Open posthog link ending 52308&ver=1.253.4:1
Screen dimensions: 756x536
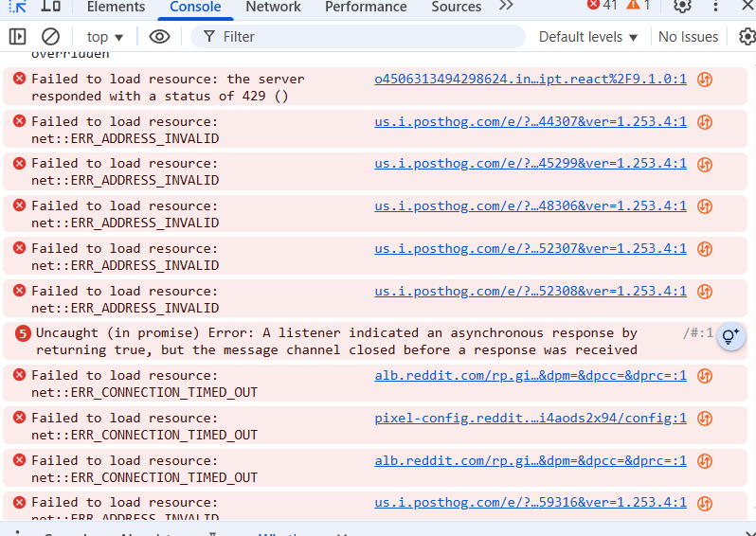531,291
